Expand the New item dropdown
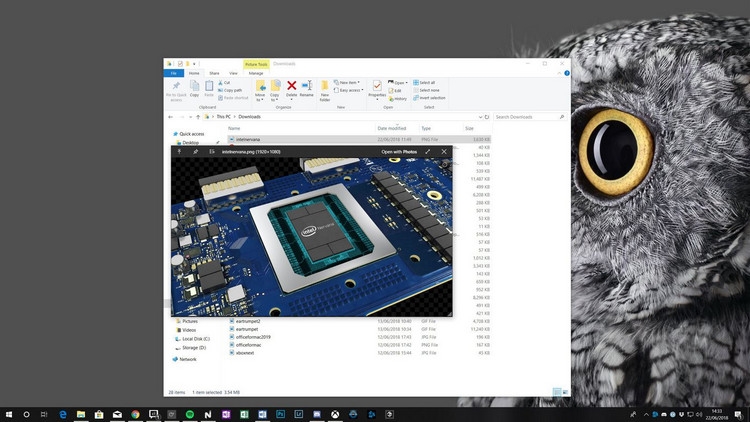750x422 pixels. click(x=347, y=82)
